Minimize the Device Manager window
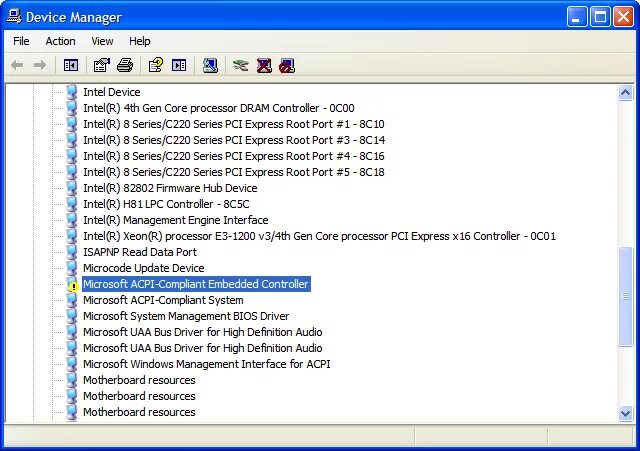 576,17
